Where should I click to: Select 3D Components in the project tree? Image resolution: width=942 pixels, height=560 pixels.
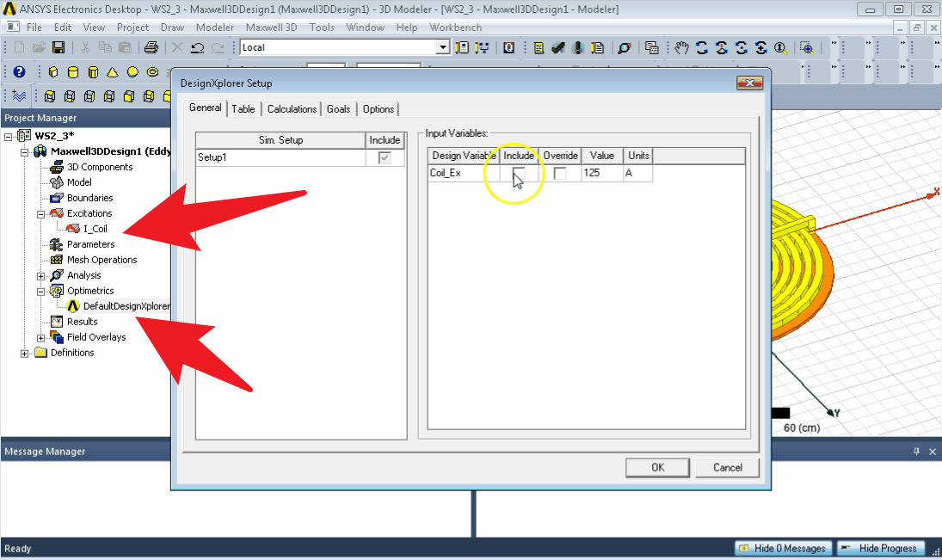coord(100,167)
